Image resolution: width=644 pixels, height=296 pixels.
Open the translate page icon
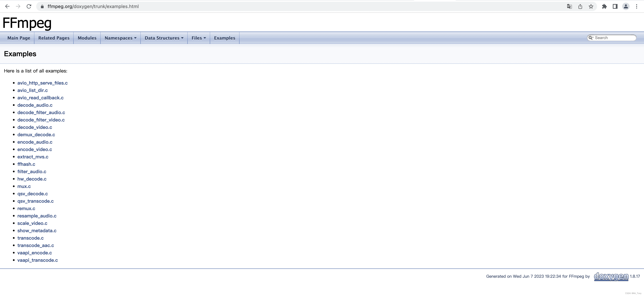[569, 7]
